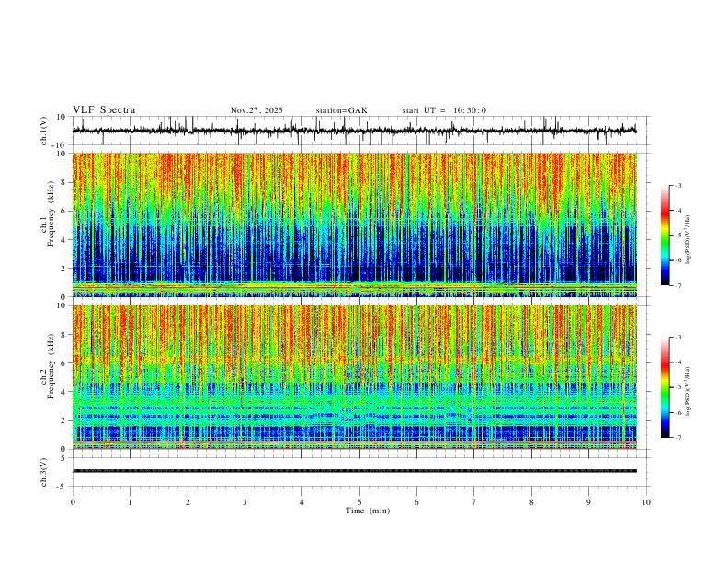
Task: Click the "station=GAK" label
Action: (x=342, y=110)
